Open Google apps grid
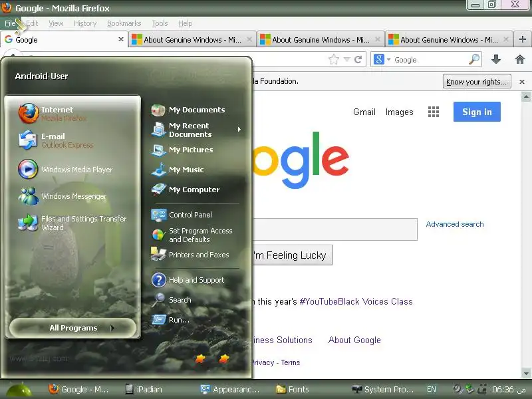532x399 pixels. 434,112
